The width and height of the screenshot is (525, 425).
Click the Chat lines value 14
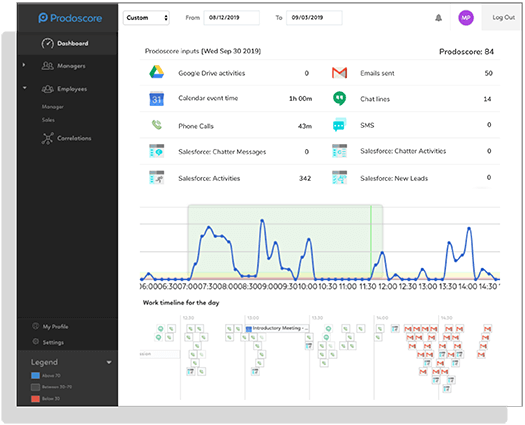pyautogui.click(x=488, y=99)
